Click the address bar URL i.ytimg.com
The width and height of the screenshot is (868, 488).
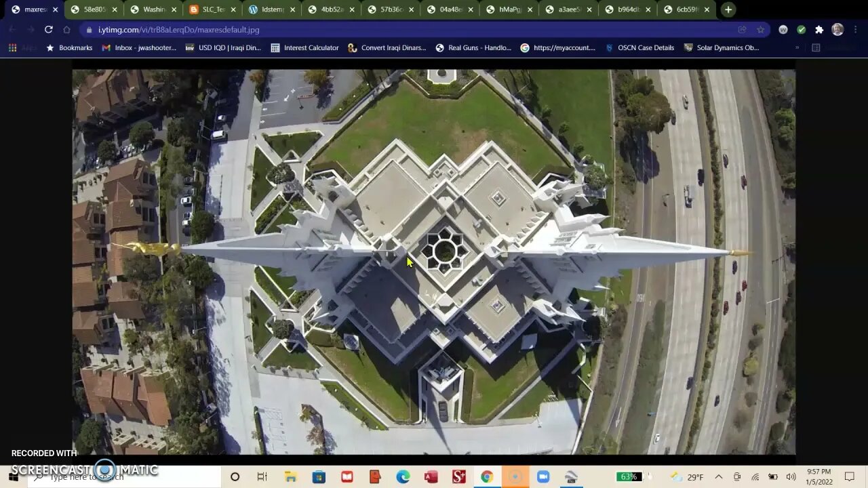coord(178,30)
